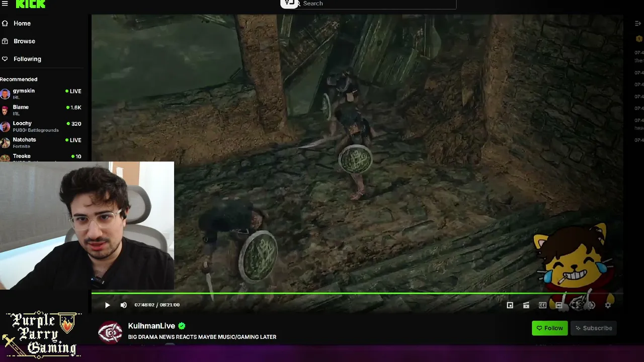Play the video
Viewport: 644px width, 362px height.
pos(107,305)
